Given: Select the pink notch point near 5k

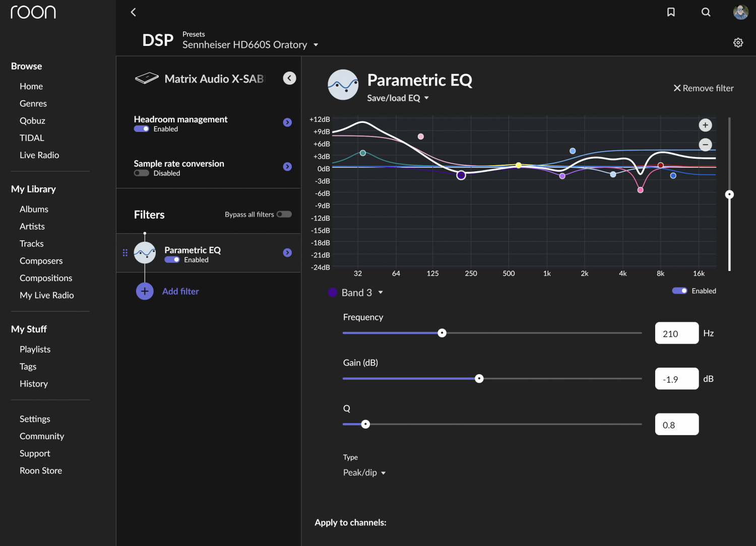Looking at the screenshot, I should (x=640, y=190).
